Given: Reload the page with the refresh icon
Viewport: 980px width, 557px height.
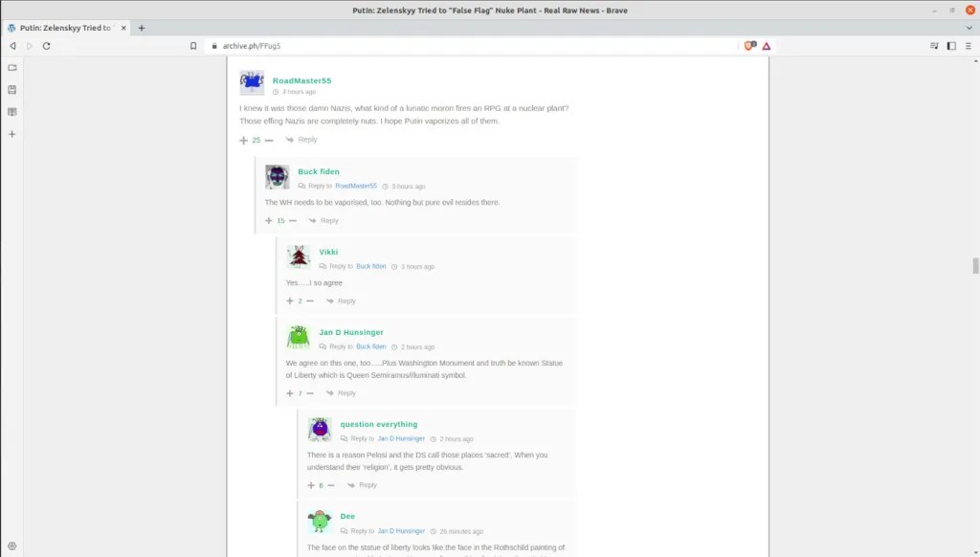Looking at the screenshot, I should tap(46, 46).
